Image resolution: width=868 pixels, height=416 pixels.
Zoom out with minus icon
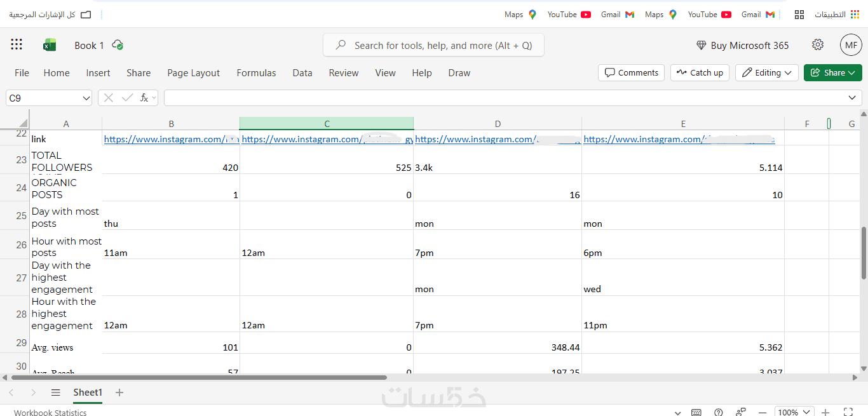point(763,412)
